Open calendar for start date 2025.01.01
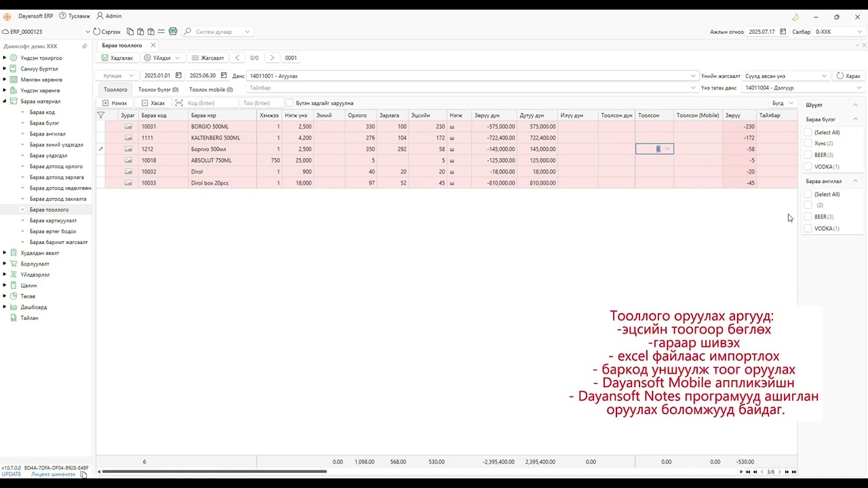Viewport: 868px width, 488px height. (x=178, y=76)
